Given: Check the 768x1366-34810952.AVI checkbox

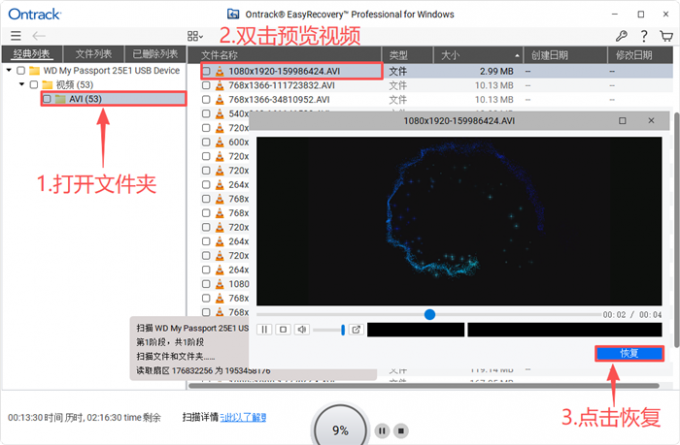Looking at the screenshot, I should pyautogui.click(x=206, y=100).
